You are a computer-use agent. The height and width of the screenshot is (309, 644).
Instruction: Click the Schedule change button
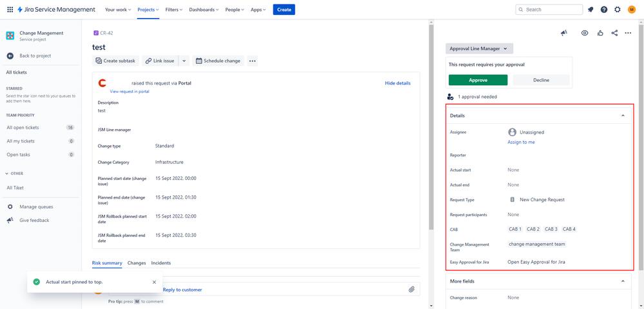[219, 61]
